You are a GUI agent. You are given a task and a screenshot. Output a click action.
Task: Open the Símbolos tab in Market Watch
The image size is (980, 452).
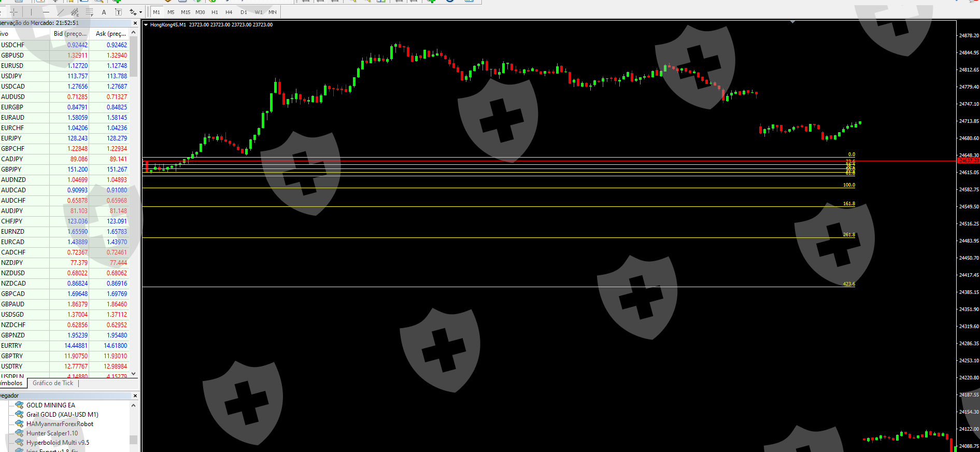12,383
